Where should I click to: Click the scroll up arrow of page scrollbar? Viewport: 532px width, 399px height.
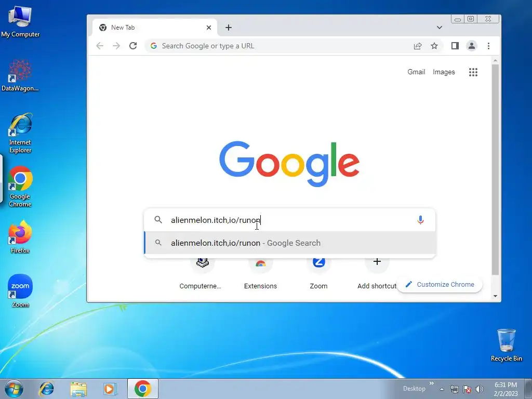[495, 60]
